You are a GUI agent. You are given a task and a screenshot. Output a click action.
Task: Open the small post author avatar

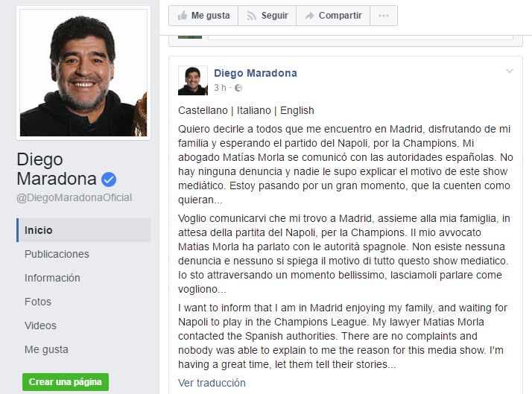(x=193, y=80)
